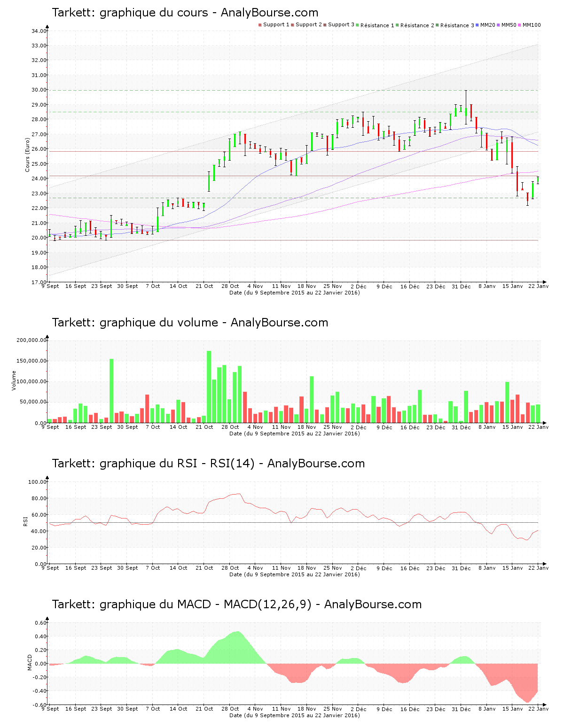Click the "2 Déc" date on the RSI chart
Viewport: 564px width, 728px height.
pyautogui.click(x=359, y=568)
